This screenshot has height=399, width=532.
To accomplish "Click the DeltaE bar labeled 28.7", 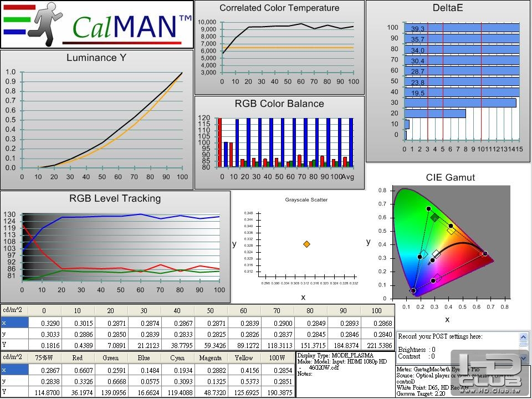I will coord(462,71).
